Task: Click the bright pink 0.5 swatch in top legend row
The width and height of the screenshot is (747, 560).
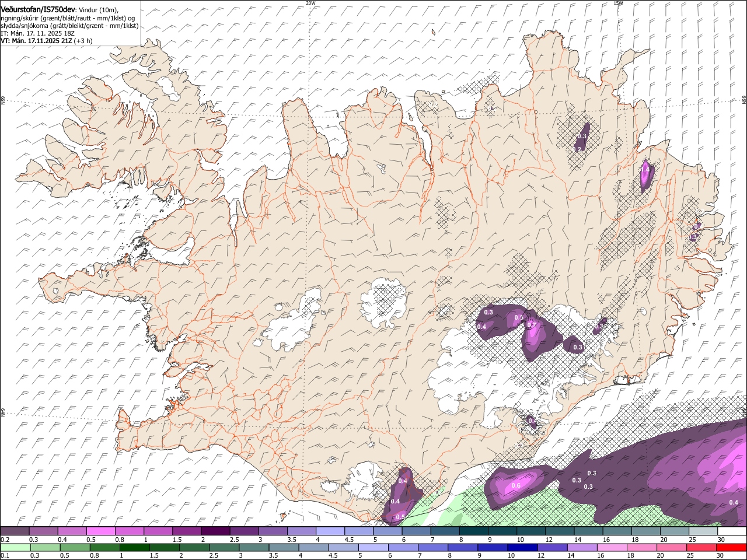Action: coord(100,531)
